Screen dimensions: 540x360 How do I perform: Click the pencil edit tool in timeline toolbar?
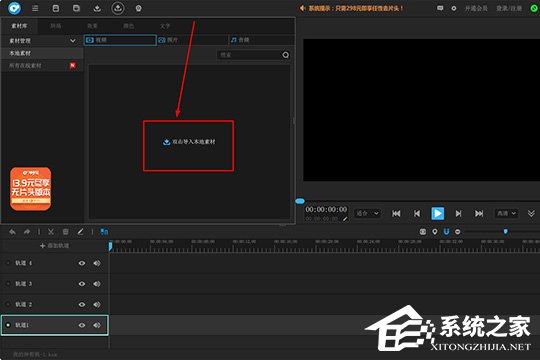tap(80, 232)
